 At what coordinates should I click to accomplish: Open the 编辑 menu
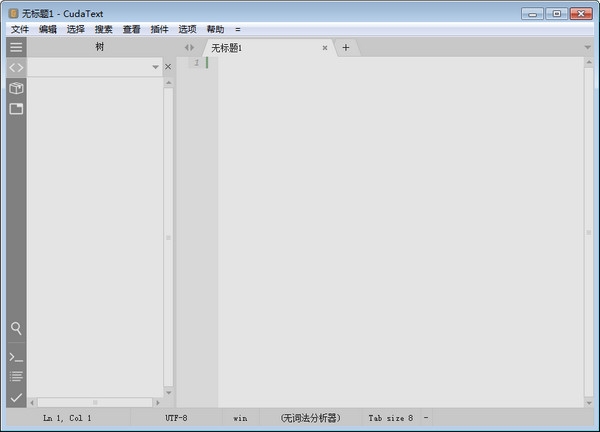[x=48, y=29]
